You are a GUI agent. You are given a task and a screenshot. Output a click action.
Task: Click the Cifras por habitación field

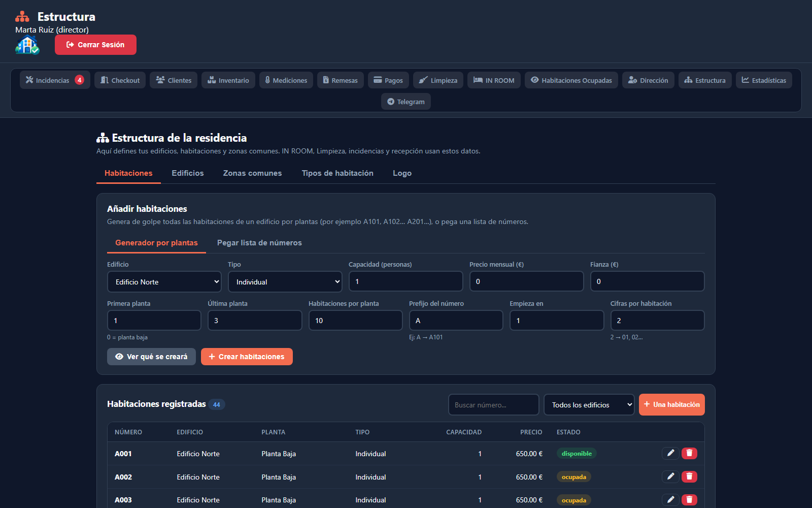click(658, 321)
